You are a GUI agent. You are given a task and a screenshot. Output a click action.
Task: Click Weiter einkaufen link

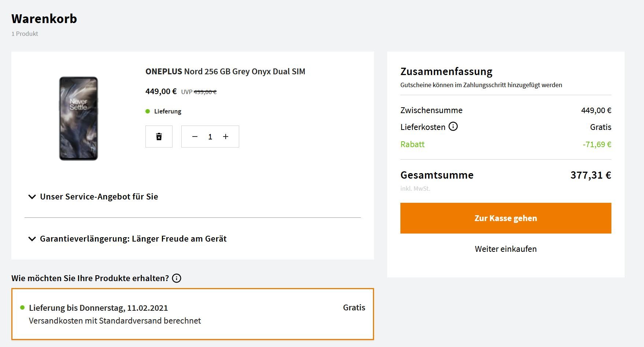pos(506,249)
